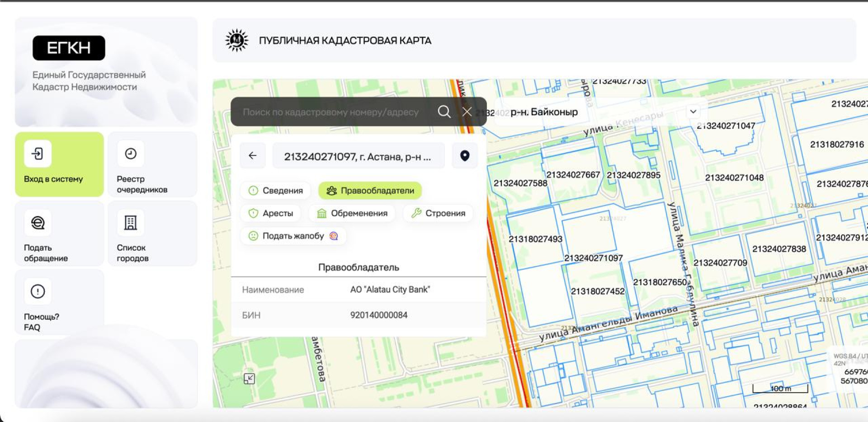Clear the search with the X button
Viewport: 868px width, 422px height.
(467, 112)
